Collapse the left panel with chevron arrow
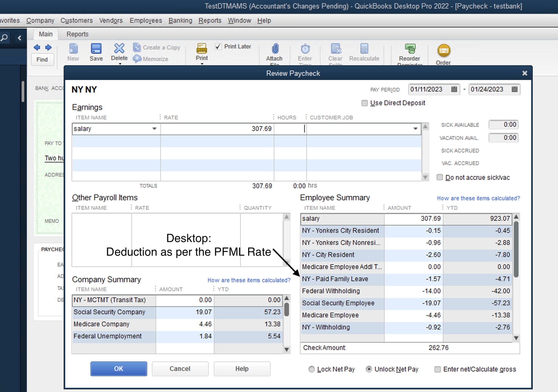This screenshot has width=558, height=392. (19, 38)
